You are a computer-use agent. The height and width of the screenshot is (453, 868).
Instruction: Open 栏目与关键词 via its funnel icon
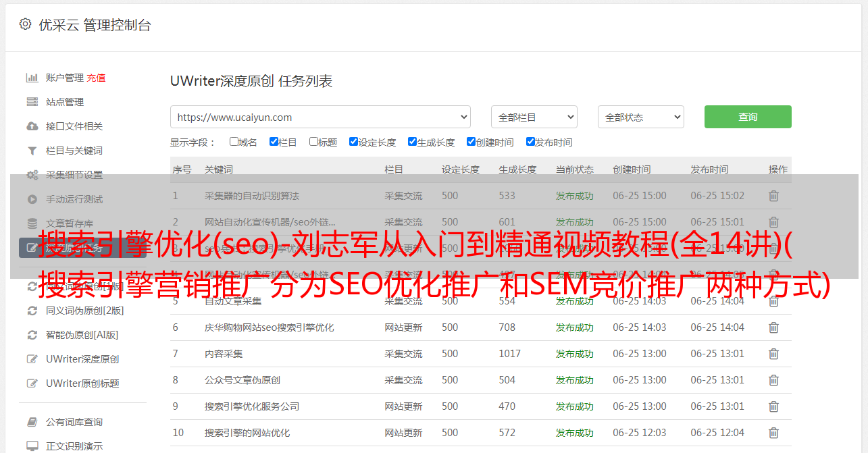32,151
